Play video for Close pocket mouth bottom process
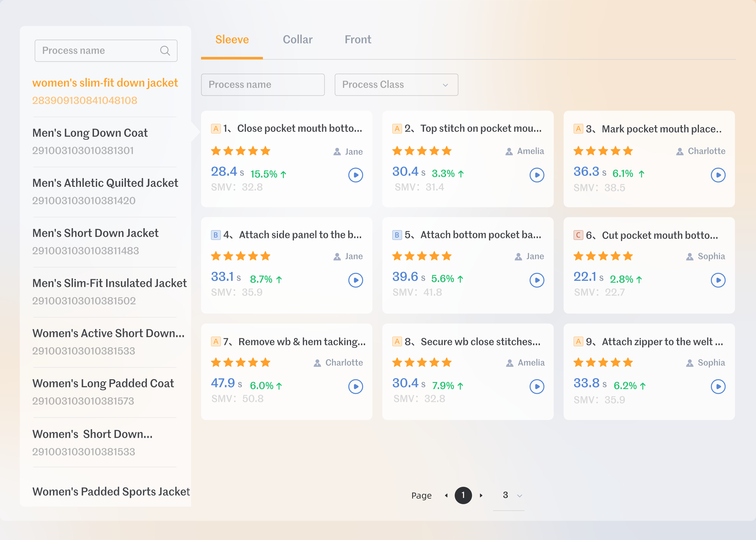Image resolution: width=756 pixels, height=540 pixels. [356, 175]
